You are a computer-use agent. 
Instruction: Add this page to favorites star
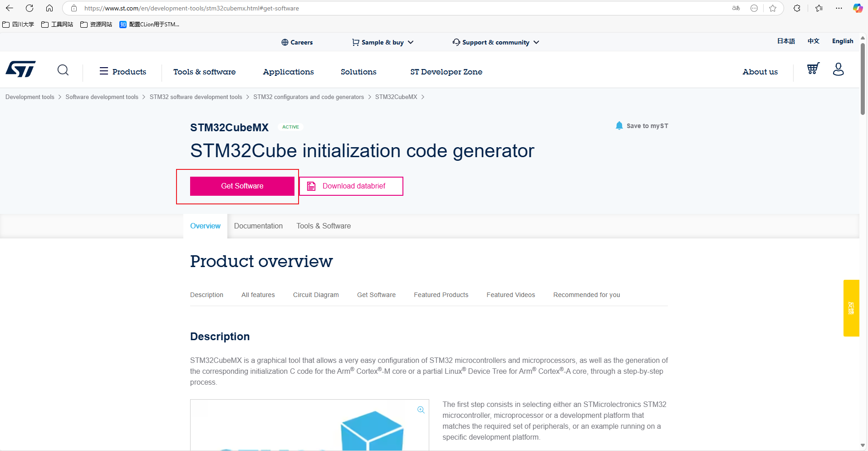(773, 8)
